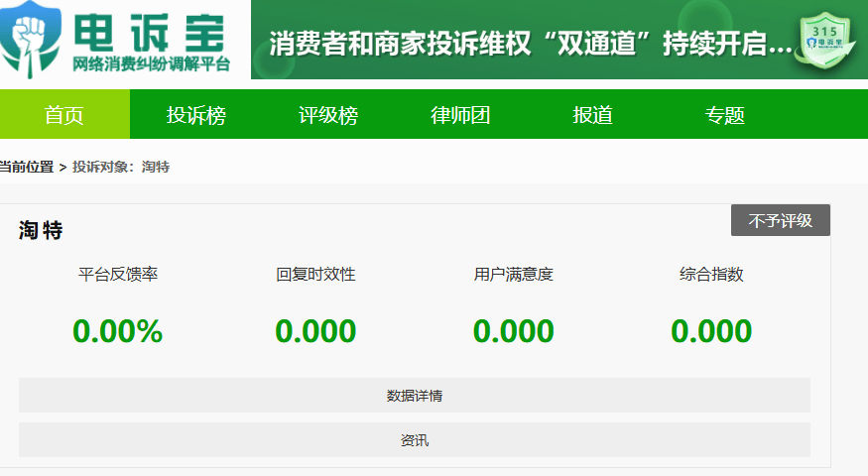Expand the 数据详情 bar
The image size is (868, 476).
[x=414, y=396]
